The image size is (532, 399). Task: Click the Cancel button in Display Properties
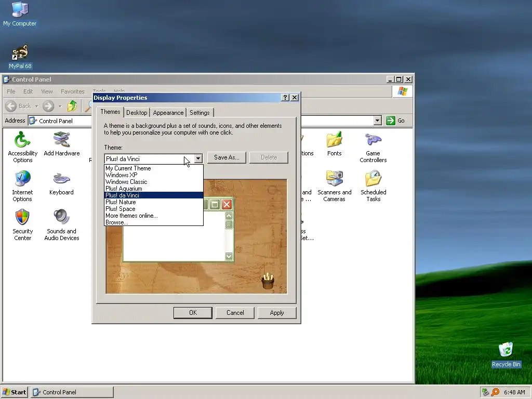click(235, 313)
